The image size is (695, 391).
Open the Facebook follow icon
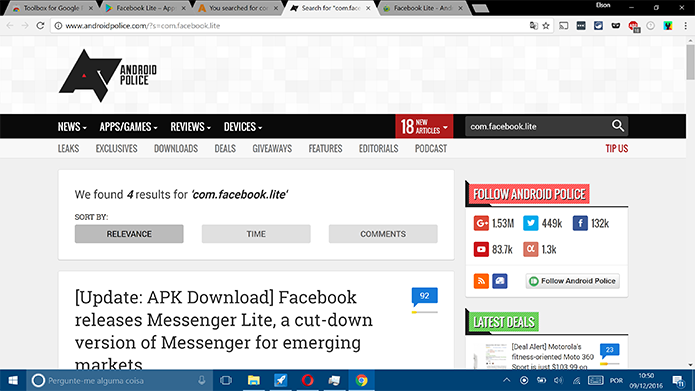tap(580, 223)
